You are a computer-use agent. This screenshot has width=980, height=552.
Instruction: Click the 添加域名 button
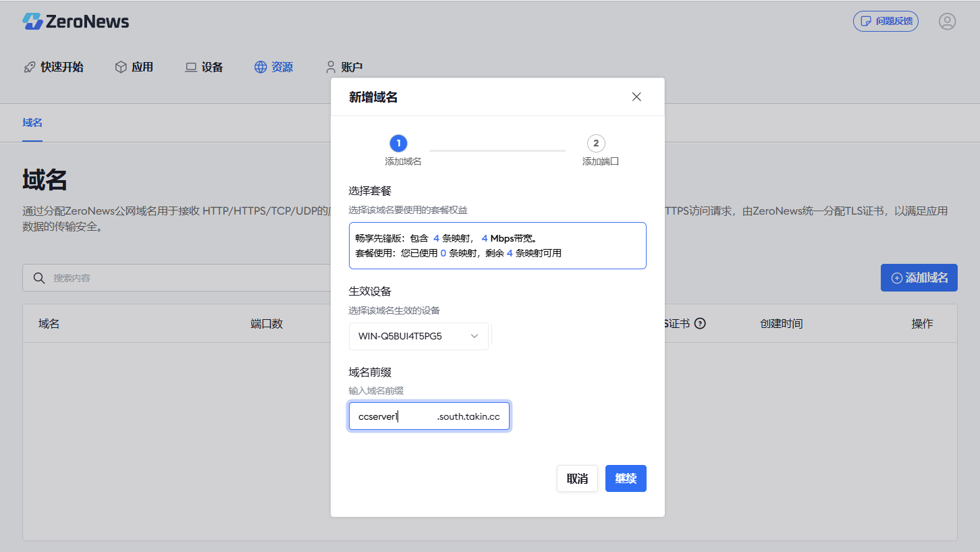point(919,277)
